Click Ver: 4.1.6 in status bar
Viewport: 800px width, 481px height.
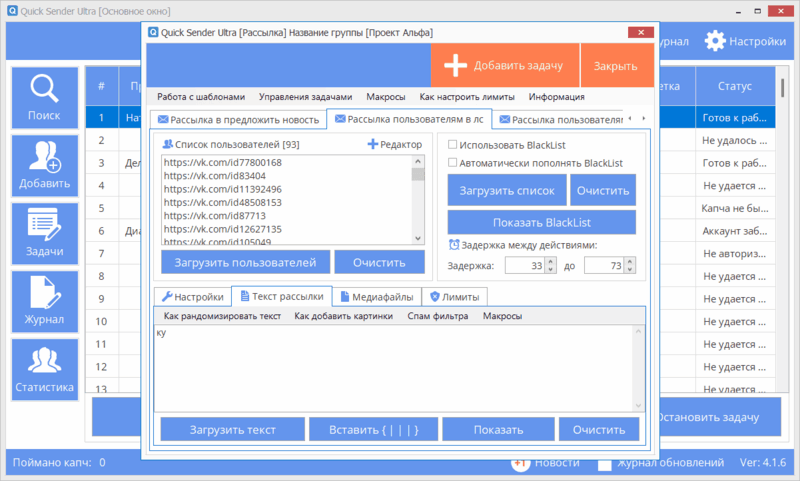763,463
